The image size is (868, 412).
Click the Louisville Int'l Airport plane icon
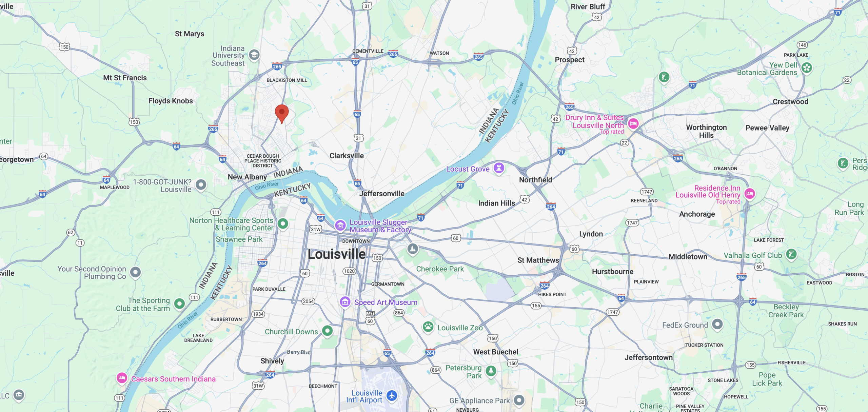pos(392,395)
